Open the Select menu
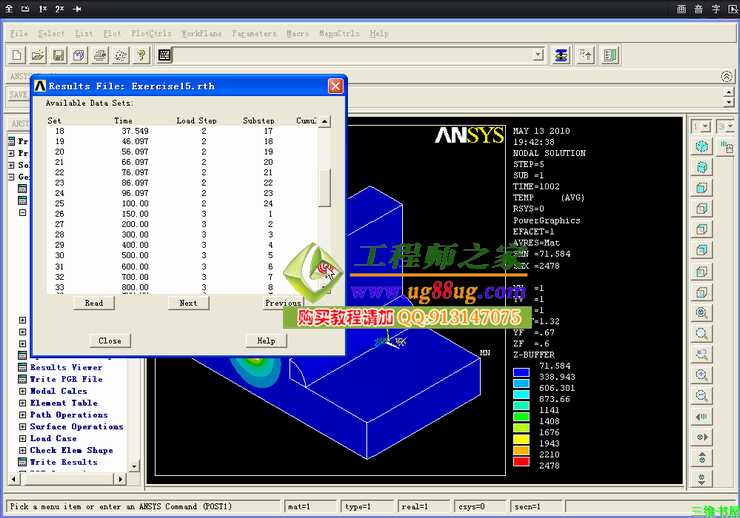 point(51,33)
